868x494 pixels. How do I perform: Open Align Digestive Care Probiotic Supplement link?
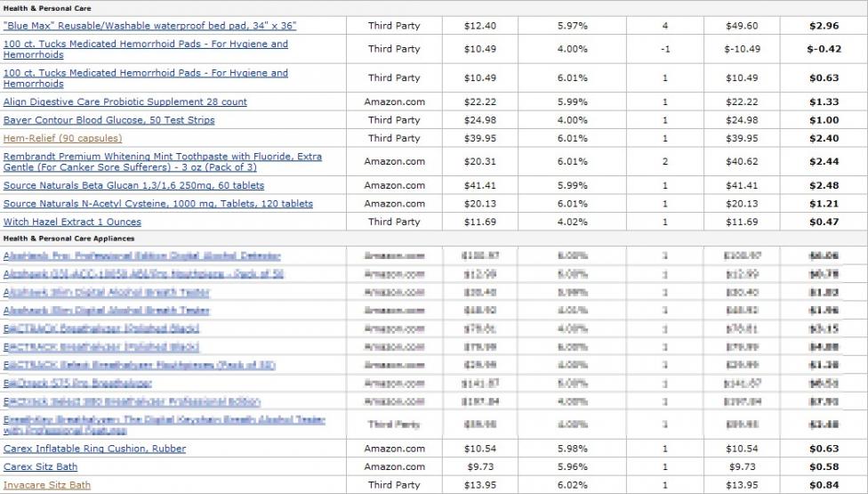click(x=125, y=101)
